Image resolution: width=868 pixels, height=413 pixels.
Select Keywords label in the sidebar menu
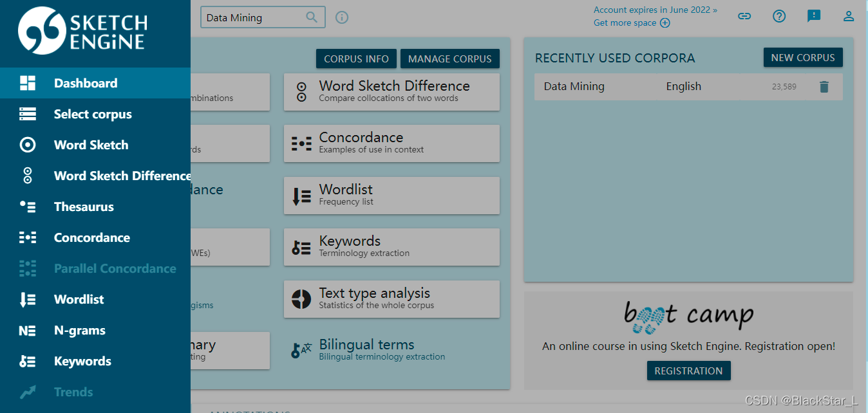(x=82, y=361)
